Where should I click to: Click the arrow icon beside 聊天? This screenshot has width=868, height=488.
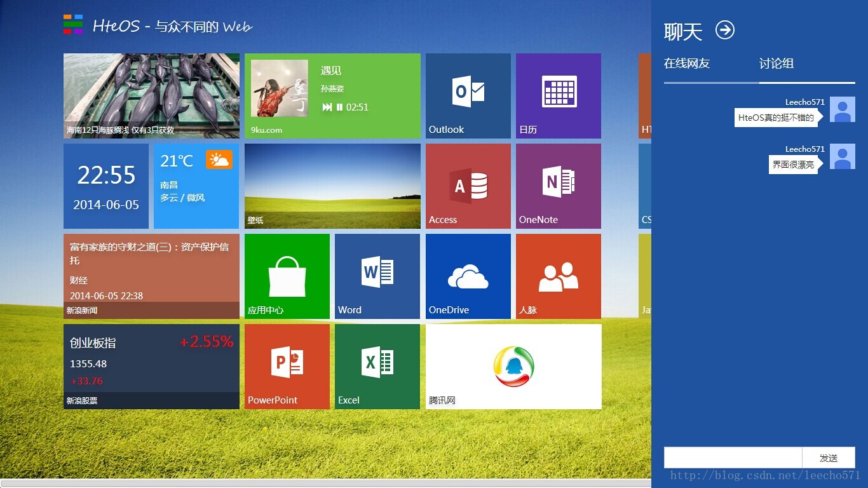(725, 30)
